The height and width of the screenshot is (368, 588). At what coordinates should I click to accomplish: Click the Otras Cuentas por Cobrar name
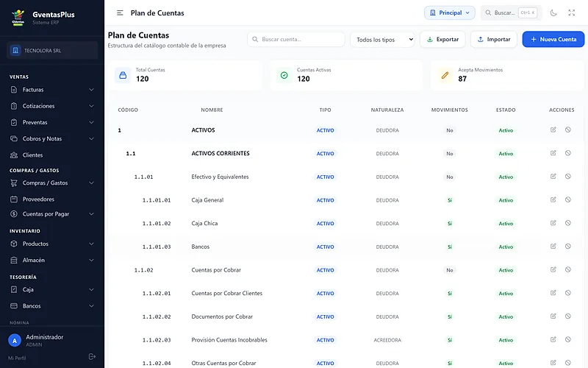pos(224,363)
